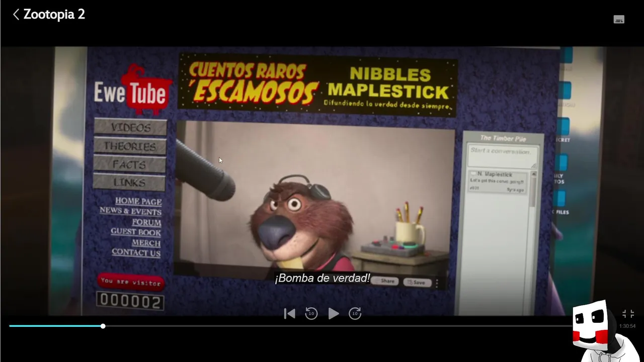Open the subtitles and captions menu

coord(619,20)
